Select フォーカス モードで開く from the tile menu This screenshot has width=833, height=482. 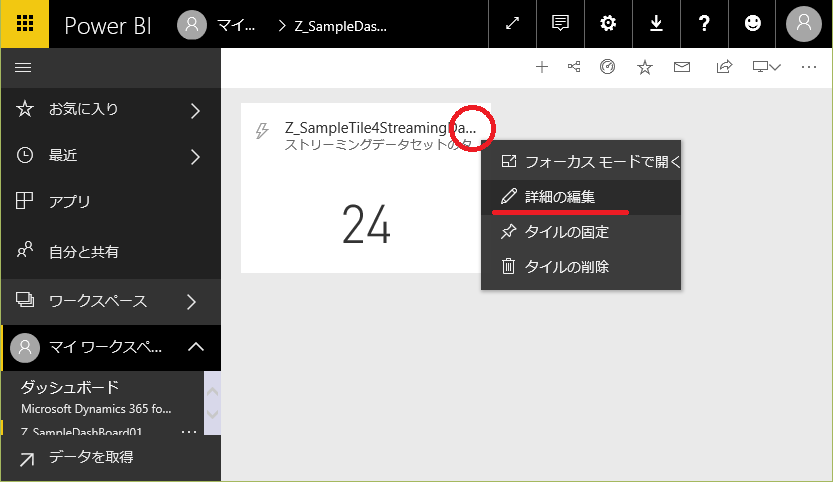581,162
